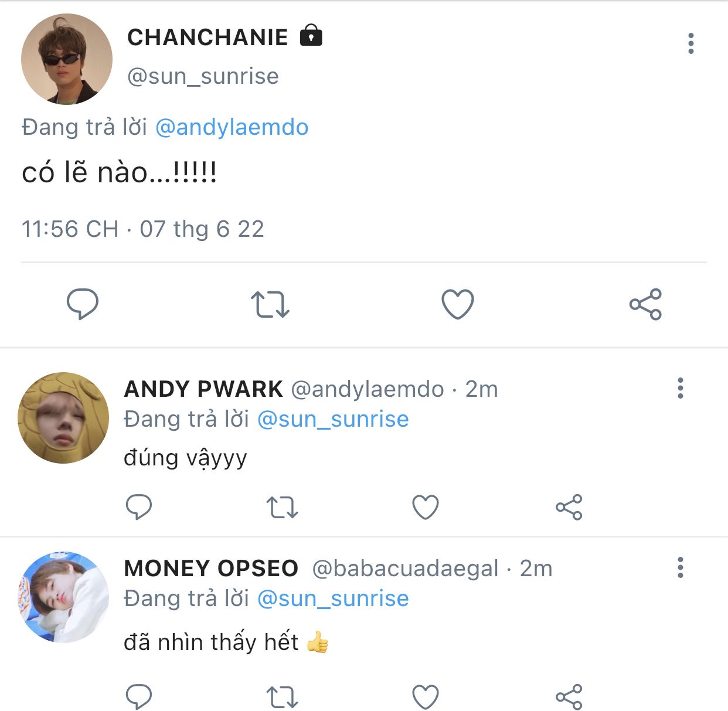
Task: Open ANDY PWARK's profile avatar
Action: pos(63,418)
